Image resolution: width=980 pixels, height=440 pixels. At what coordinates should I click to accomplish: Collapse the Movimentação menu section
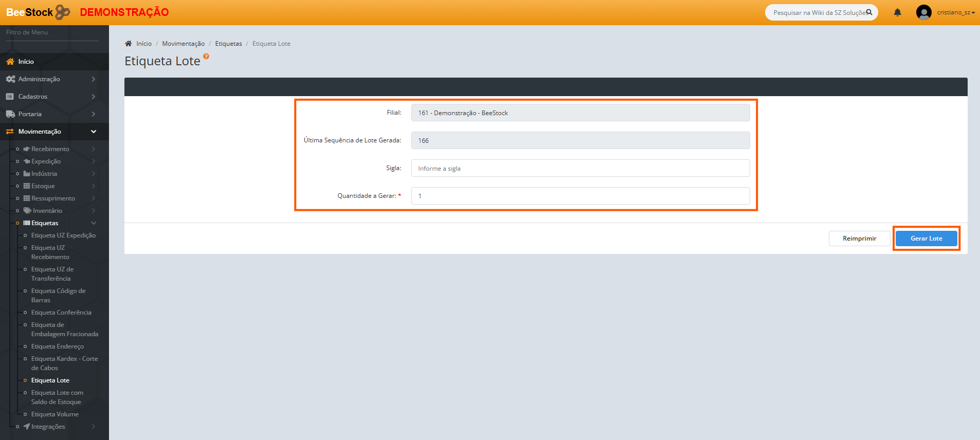[x=94, y=132]
